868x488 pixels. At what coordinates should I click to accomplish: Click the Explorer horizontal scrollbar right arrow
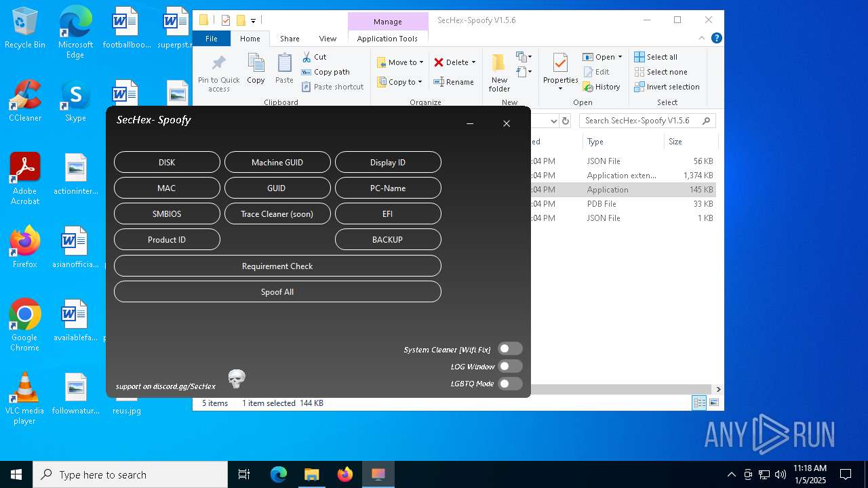pos(718,389)
